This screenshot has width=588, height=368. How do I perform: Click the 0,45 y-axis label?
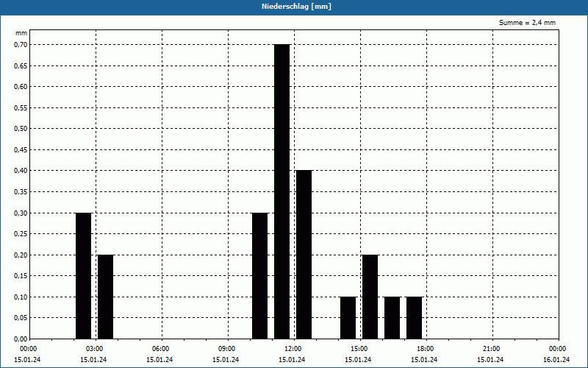[21, 150]
